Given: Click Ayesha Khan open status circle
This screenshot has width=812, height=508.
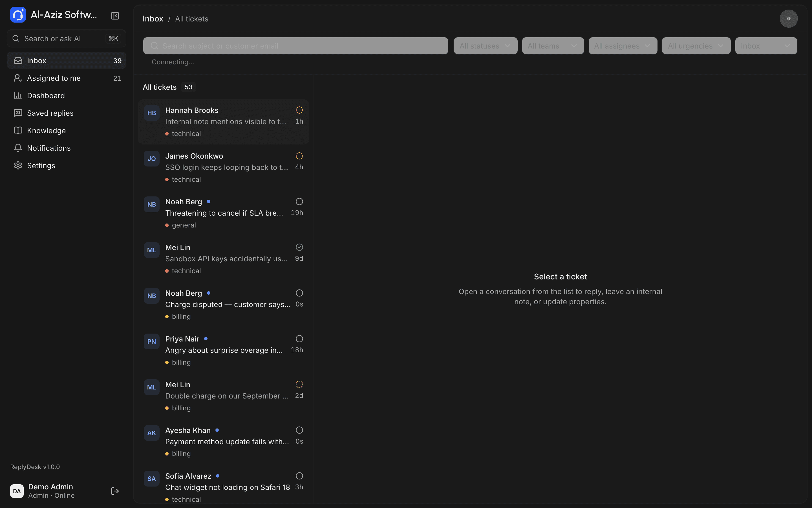Looking at the screenshot, I should point(299,430).
